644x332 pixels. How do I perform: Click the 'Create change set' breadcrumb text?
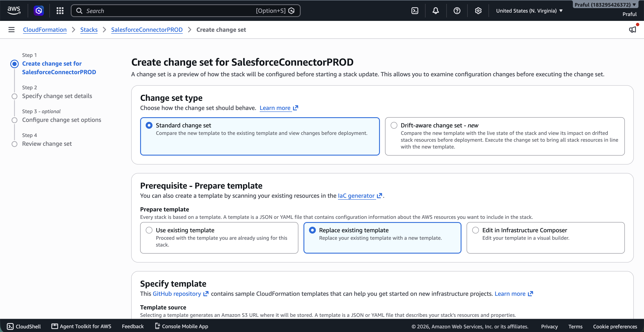pos(221,30)
